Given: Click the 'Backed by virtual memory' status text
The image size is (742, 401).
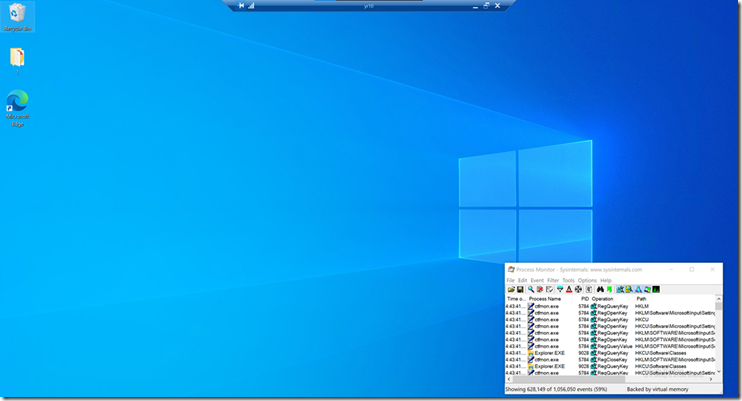Looking at the screenshot, I should [x=658, y=389].
